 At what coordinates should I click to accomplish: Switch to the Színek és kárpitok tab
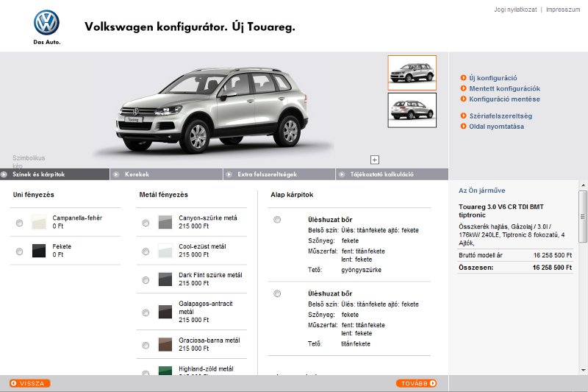(x=39, y=174)
